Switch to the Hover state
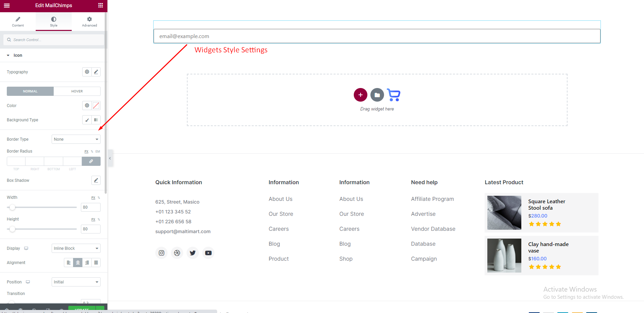644x313 pixels. coord(77,91)
